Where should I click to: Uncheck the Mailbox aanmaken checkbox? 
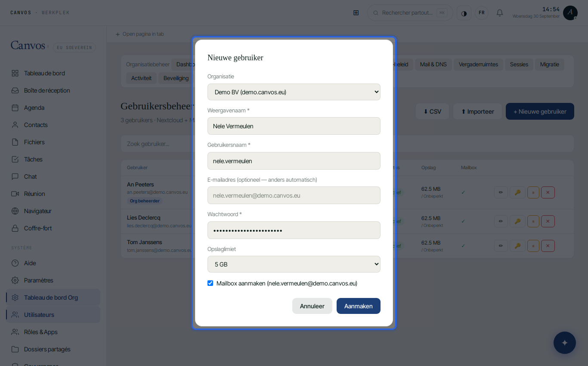[x=210, y=283]
